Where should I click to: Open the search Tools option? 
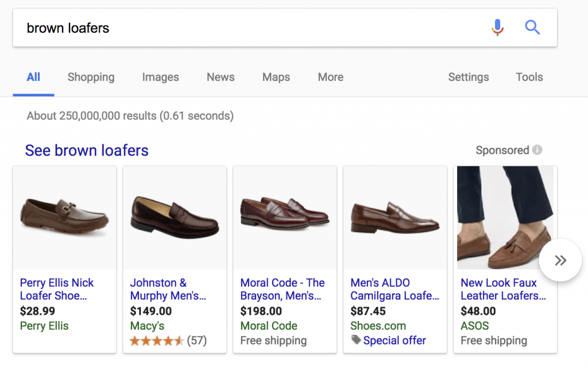529,77
